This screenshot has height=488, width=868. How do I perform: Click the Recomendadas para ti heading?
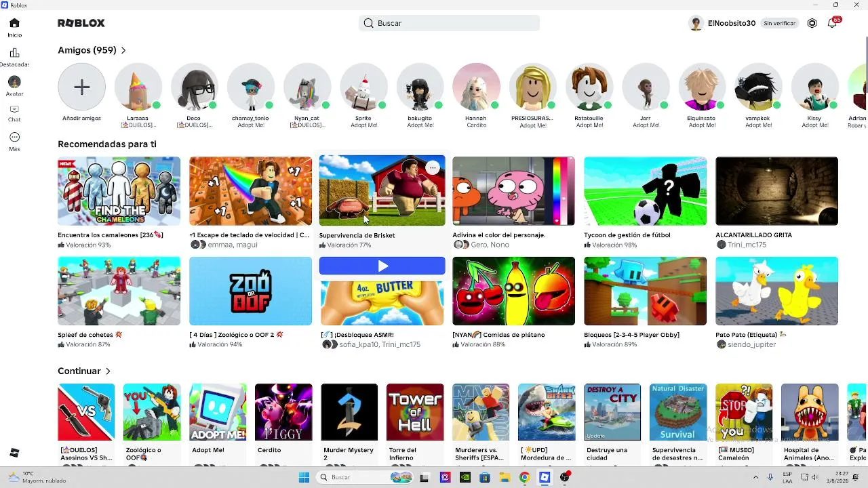tap(107, 144)
